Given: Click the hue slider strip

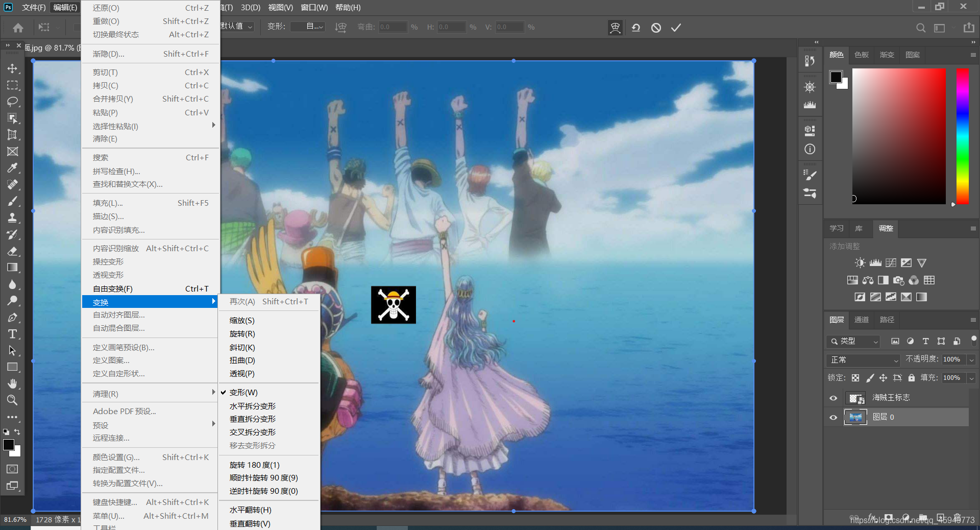Looking at the screenshot, I should (x=962, y=136).
